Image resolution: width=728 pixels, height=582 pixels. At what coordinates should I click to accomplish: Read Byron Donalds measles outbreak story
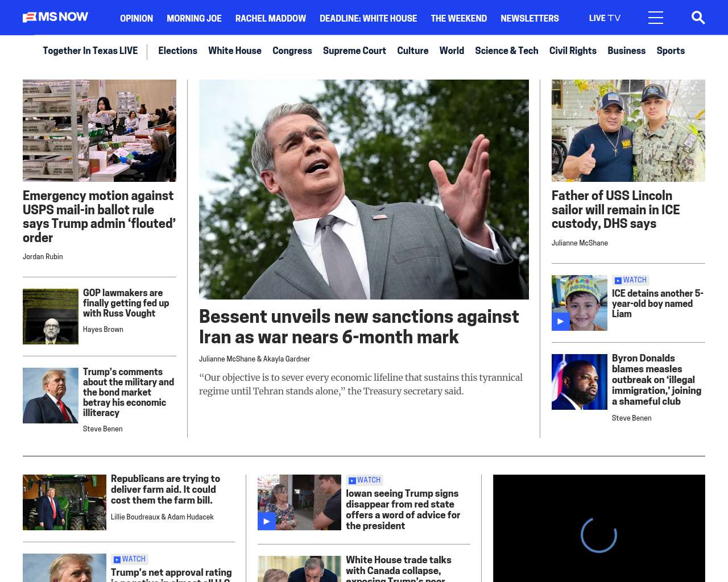(x=656, y=380)
